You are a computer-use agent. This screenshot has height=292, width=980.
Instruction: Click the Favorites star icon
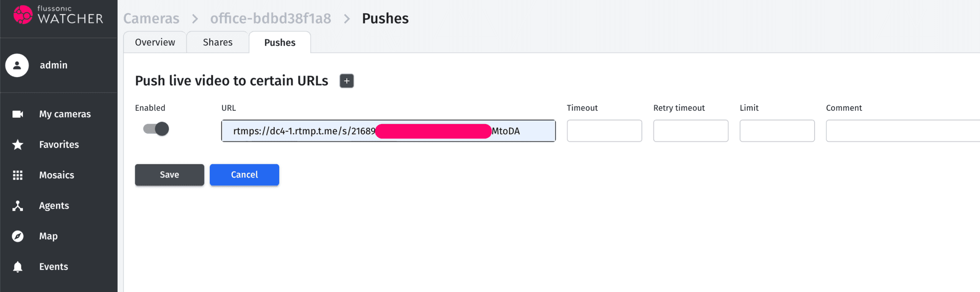[18, 144]
